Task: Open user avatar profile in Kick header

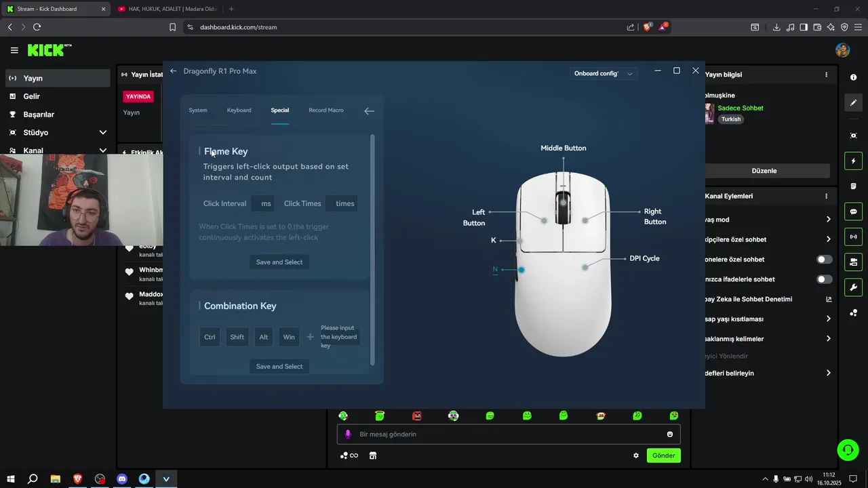Action: 843,50
